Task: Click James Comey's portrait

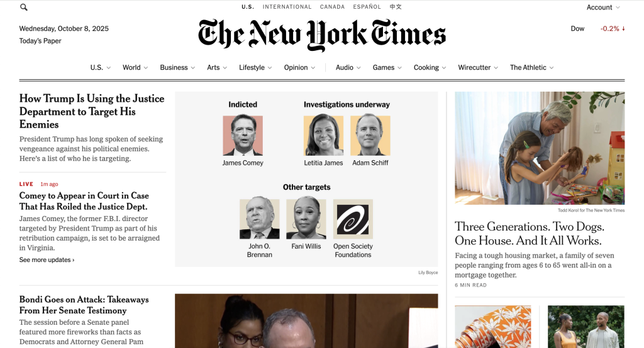Action: [x=243, y=136]
